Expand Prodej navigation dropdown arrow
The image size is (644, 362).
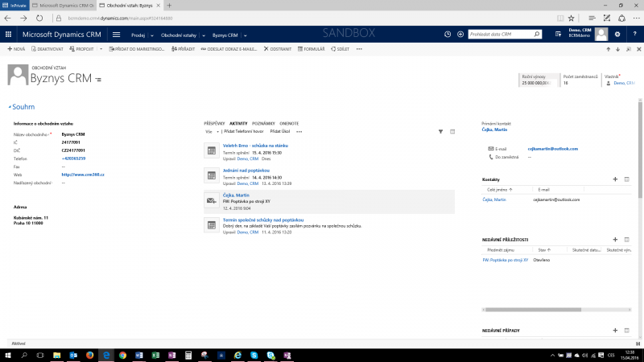152,35
